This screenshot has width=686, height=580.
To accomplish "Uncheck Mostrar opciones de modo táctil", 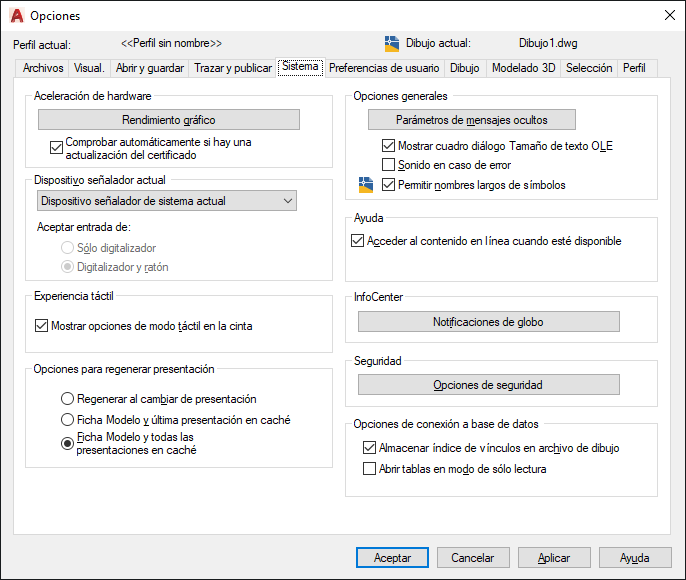I will coord(41,325).
